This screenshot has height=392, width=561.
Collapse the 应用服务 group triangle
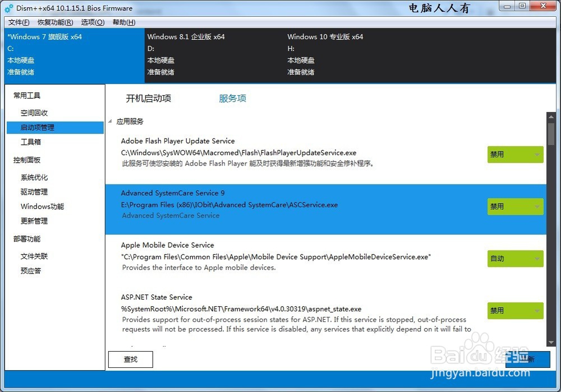click(110, 121)
